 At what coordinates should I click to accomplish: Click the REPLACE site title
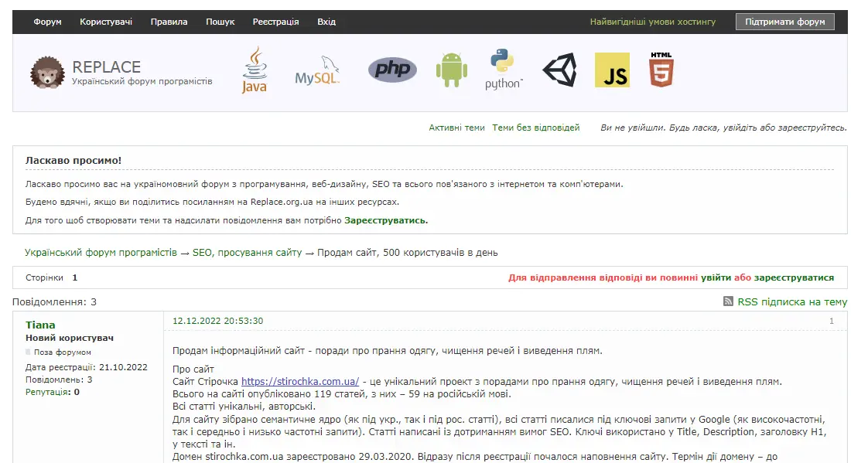click(106, 67)
